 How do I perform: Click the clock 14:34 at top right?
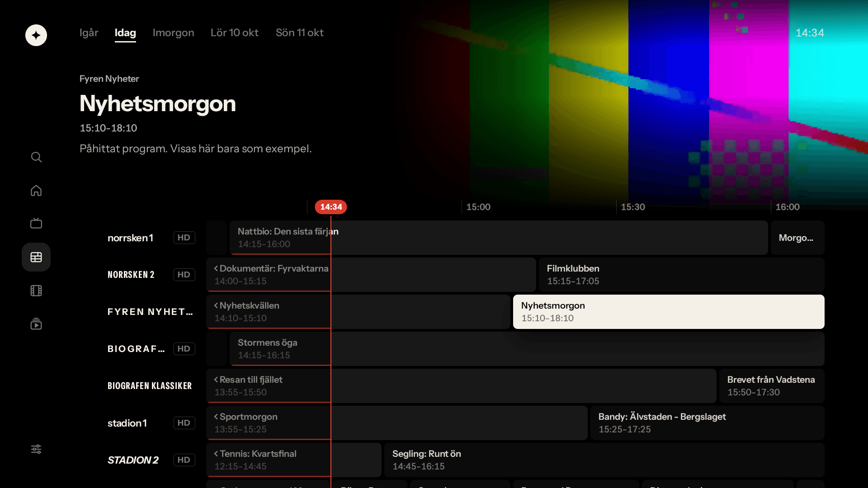click(x=810, y=33)
